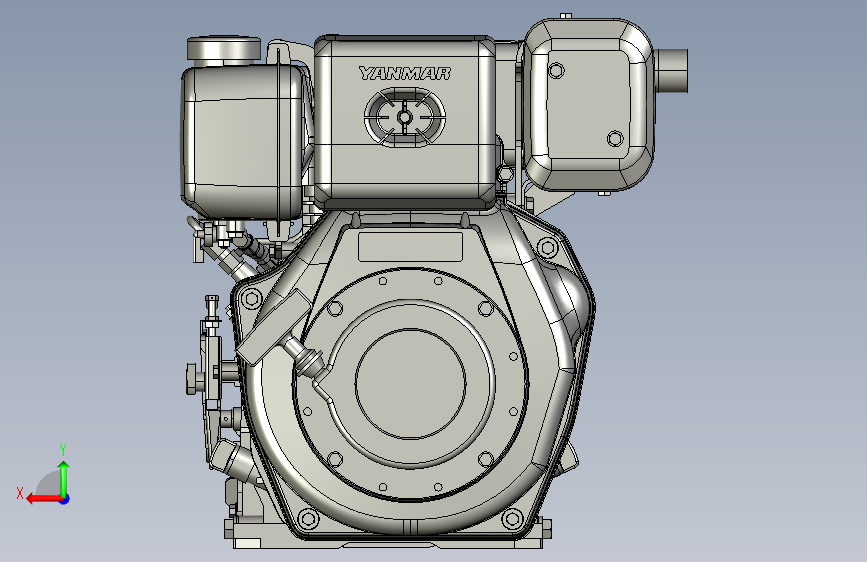Select the blank nameplate rectangle on fan case
867x562 pixels.
[410, 247]
